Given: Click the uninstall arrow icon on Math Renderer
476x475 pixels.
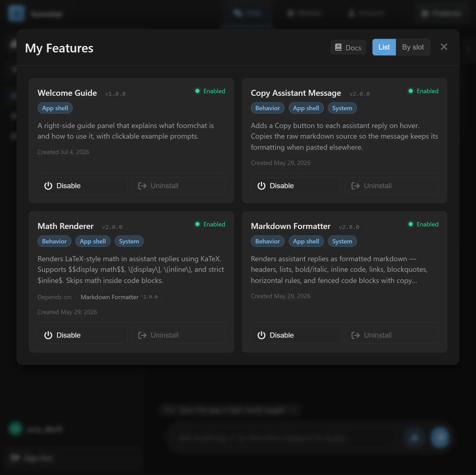Looking at the screenshot, I should [x=142, y=335].
